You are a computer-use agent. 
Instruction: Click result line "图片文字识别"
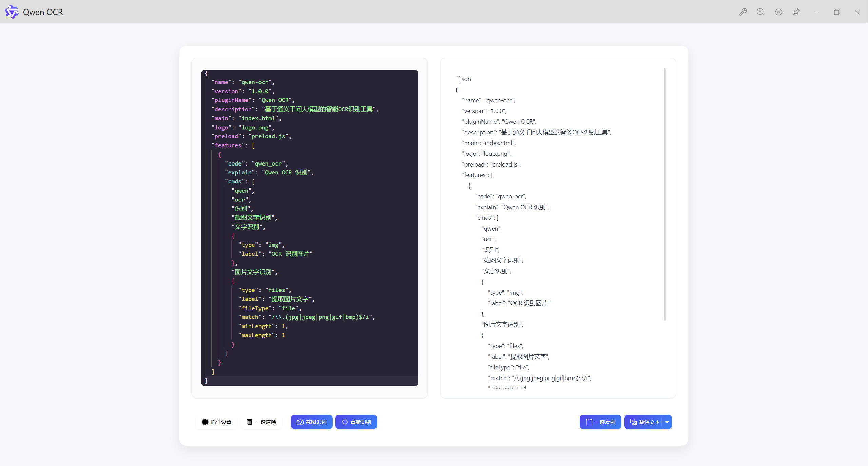(x=502, y=325)
